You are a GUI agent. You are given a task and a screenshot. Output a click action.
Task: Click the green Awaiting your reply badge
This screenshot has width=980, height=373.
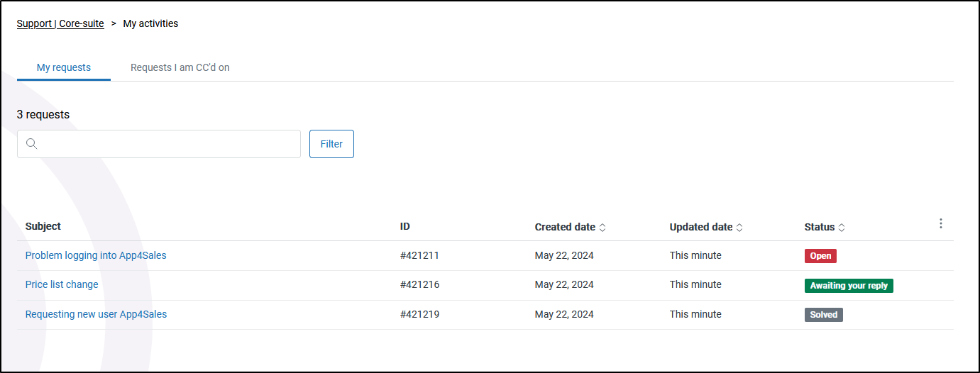(x=849, y=286)
